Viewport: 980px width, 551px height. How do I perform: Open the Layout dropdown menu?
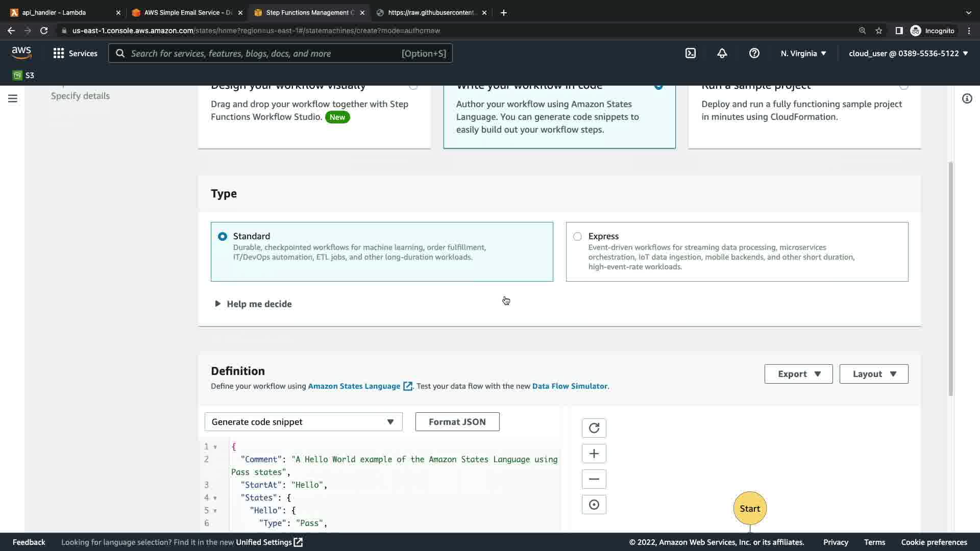[x=873, y=374]
